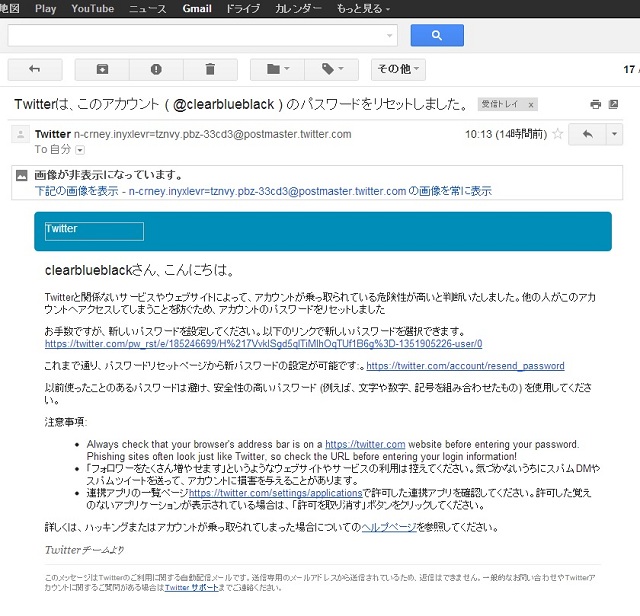The height and width of the screenshot is (616, 640).
Task: Open the account/resend_password link
Action: (x=465, y=366)
